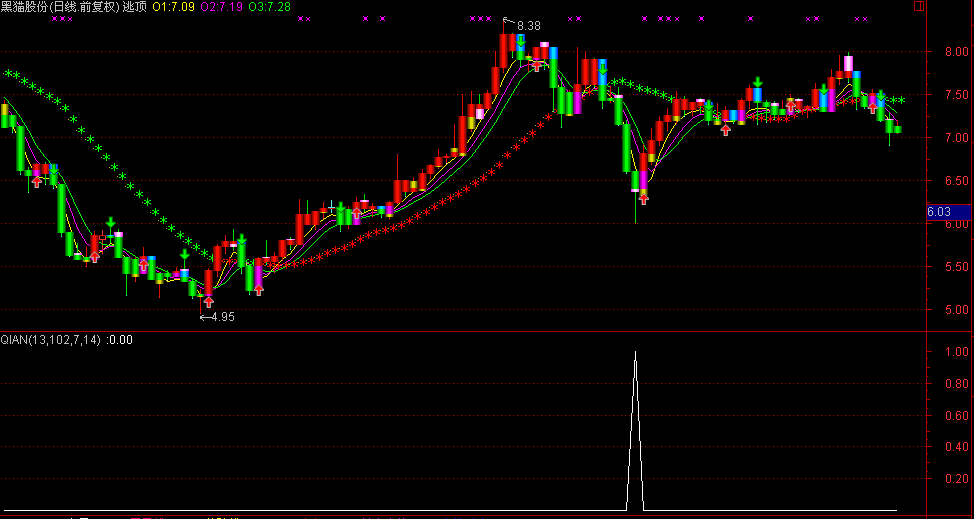
Task: Click the leftmost green down arrow signal
Action: tap(111, 222)
